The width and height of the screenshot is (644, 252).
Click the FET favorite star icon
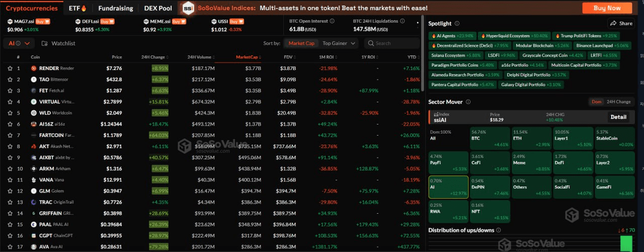[x=9, y=91]
